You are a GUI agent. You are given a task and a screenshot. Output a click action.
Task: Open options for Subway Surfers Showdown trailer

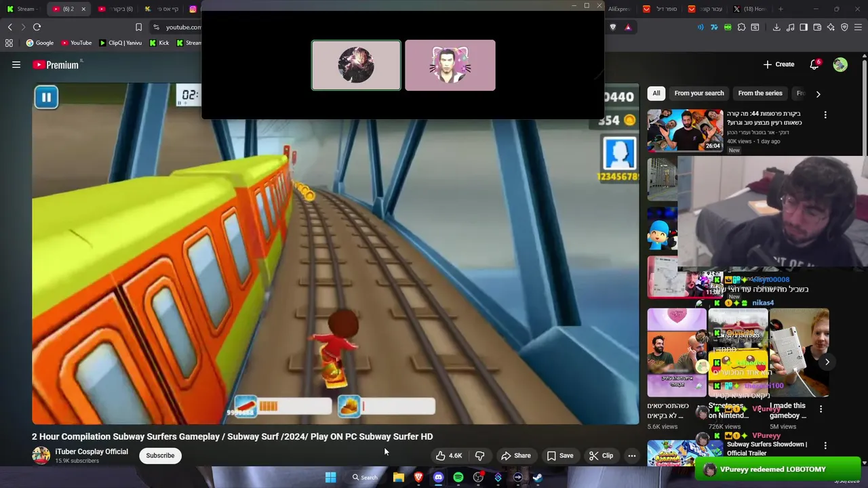tap(825, 445)
